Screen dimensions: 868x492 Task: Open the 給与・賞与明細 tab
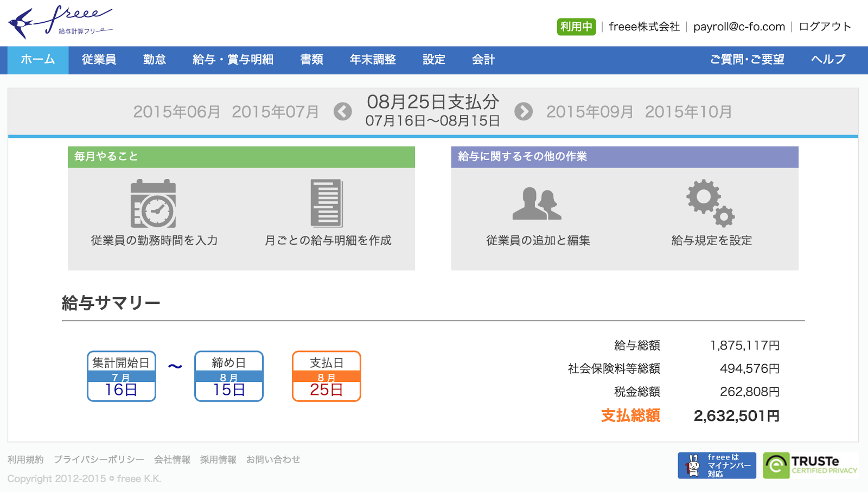coord(233,60)
